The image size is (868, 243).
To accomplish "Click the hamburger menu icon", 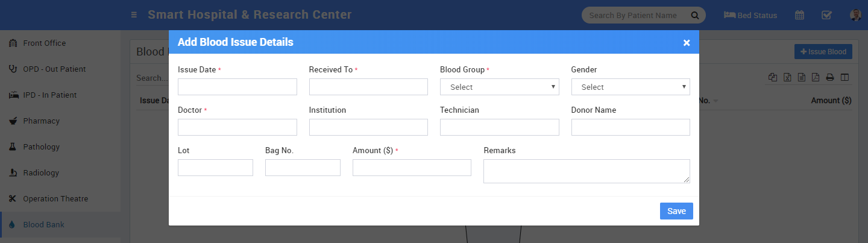I will 134,15.
